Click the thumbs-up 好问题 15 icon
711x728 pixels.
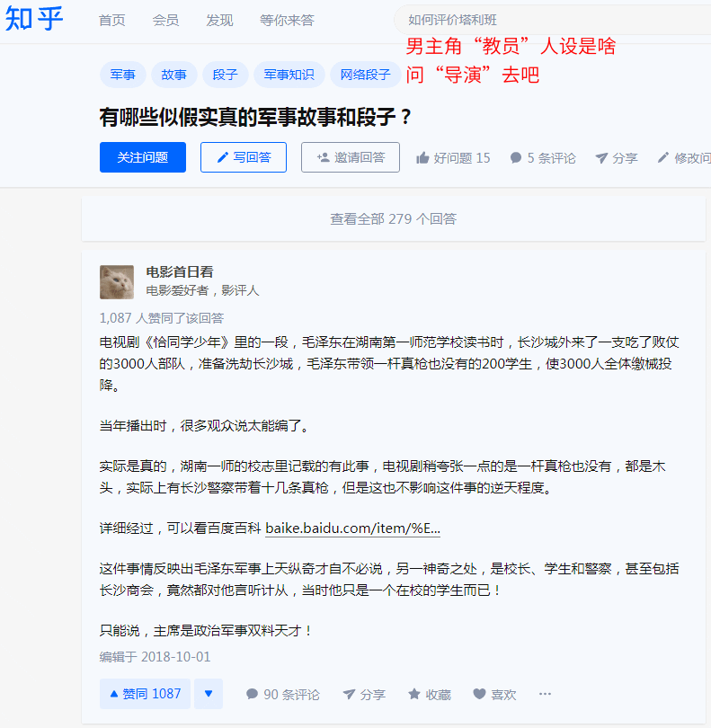(x=422, y=158)
